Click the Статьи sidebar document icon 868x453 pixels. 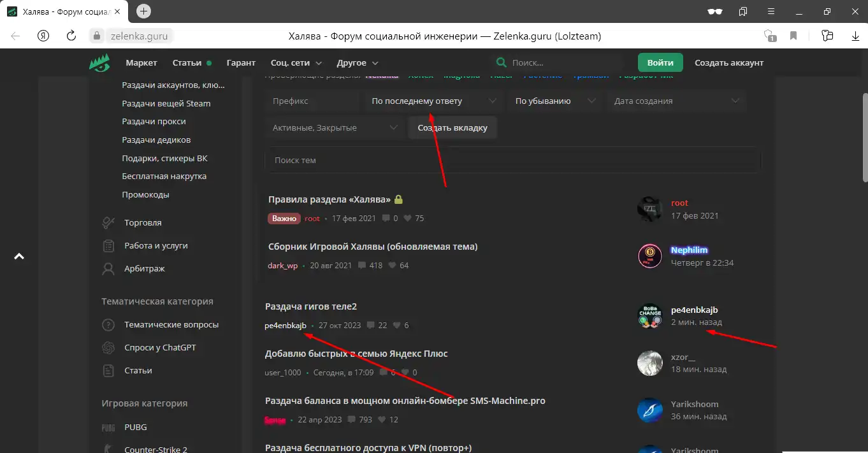click(x=108, y=370)
